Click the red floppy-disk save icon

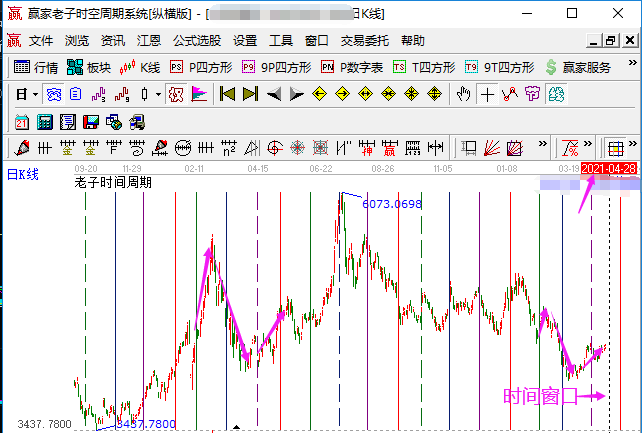(91, 122)
